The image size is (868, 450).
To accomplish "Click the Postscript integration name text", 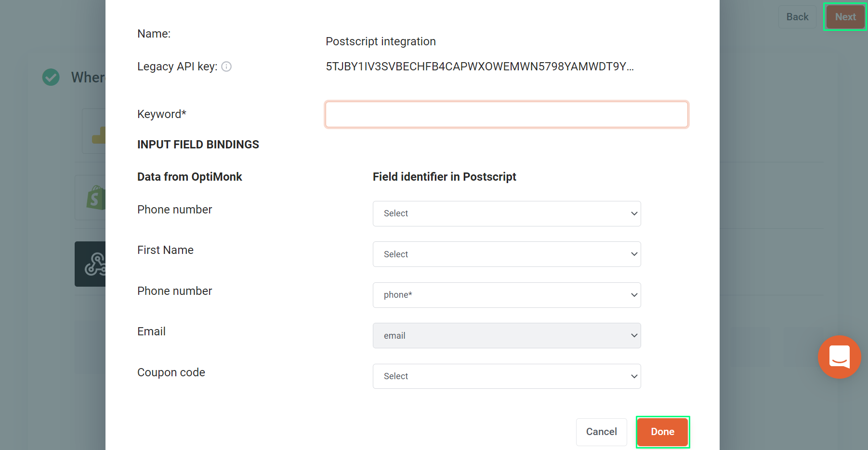I will coord(381,41).
